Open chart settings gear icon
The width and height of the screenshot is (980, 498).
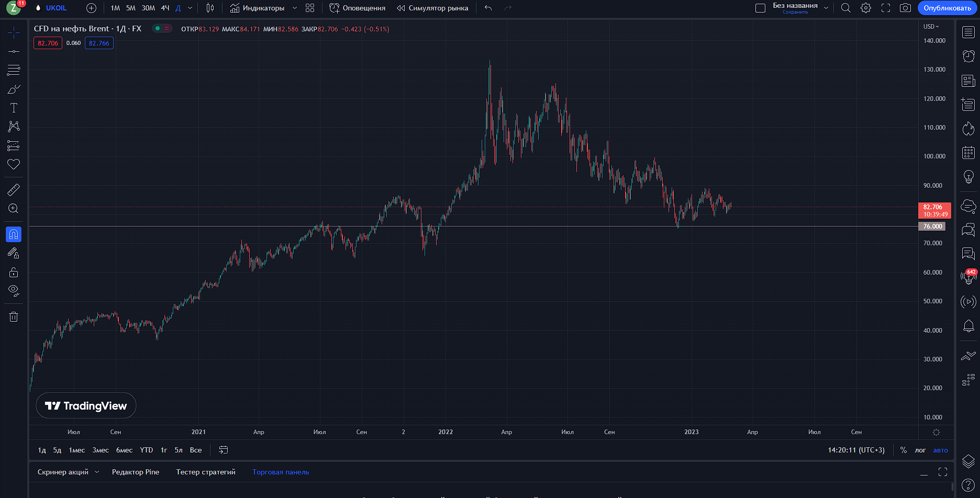coord(866,8)
